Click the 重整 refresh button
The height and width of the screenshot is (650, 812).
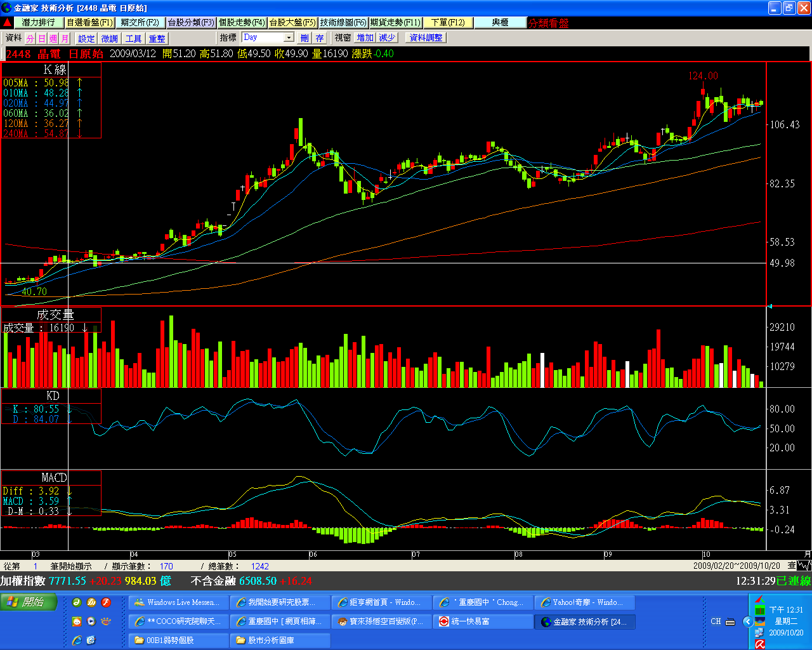pos(157,38)
